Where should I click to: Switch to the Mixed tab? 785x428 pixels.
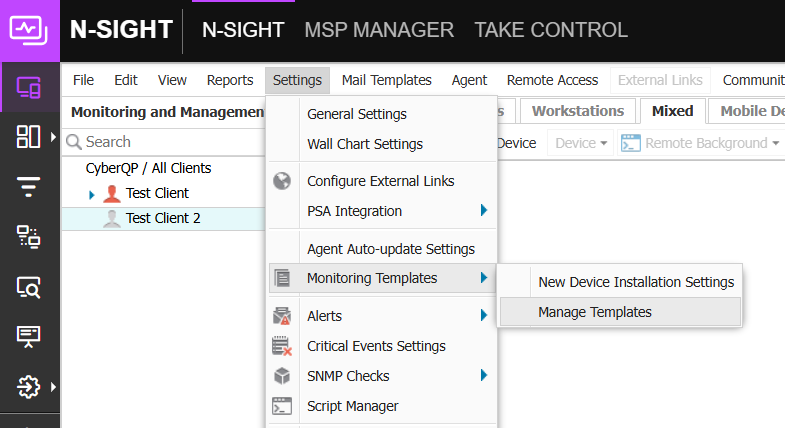click(672, 111)
